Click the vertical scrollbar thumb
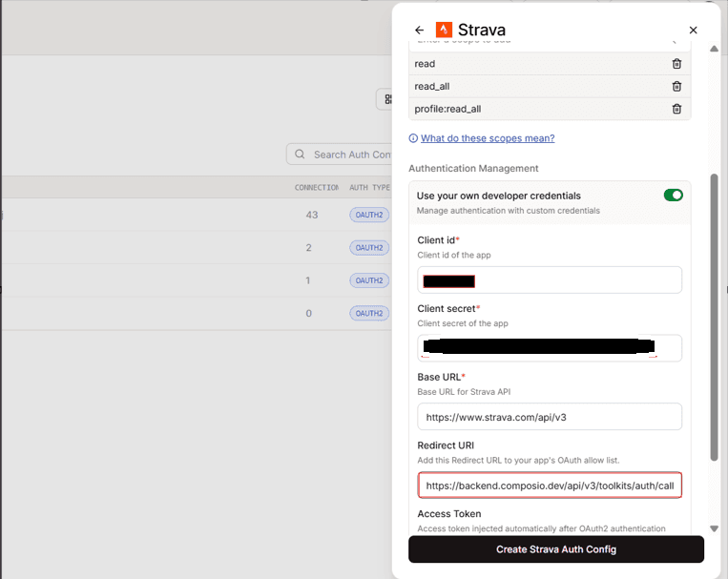Viewport: 728px width, 579px height. coord(714,318)
